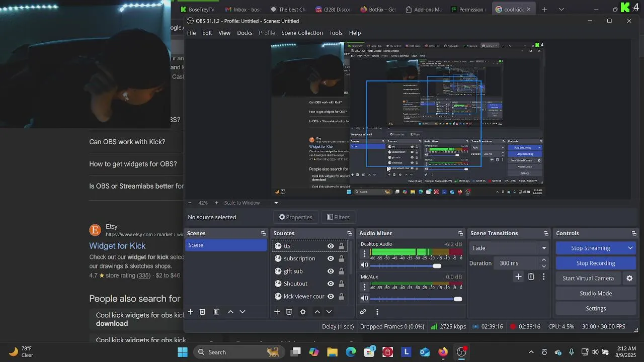Open Stop Streaming dropdown arrow
Screen dimensions: 644x362
630,248
